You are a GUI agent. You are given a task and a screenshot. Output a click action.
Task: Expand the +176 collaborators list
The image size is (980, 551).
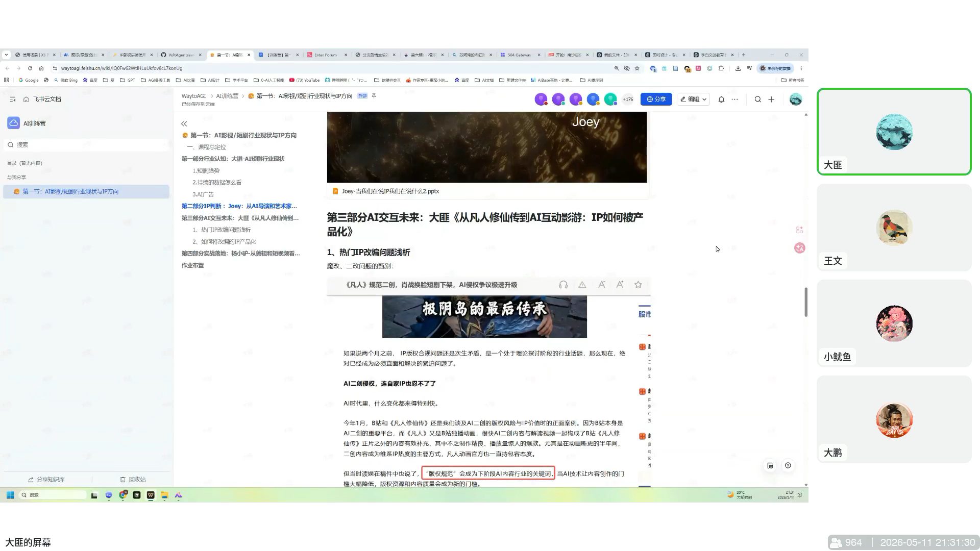coord(628,99)
